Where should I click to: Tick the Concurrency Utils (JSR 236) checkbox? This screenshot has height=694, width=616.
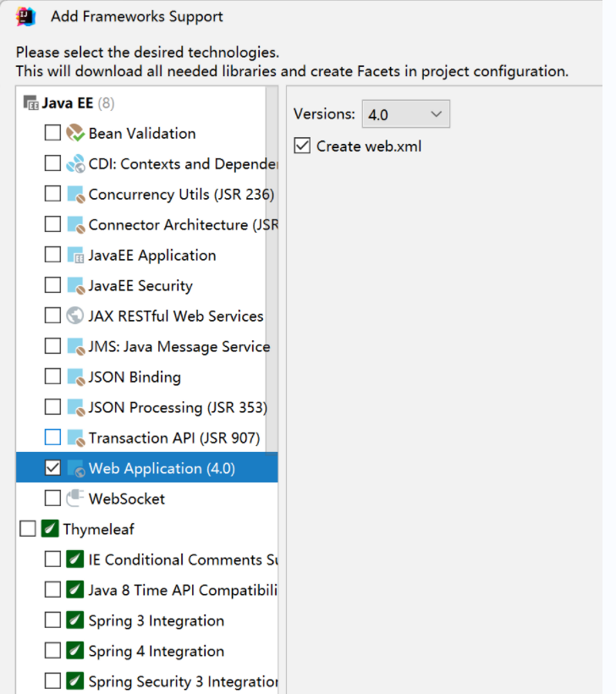tap(52, 194)
